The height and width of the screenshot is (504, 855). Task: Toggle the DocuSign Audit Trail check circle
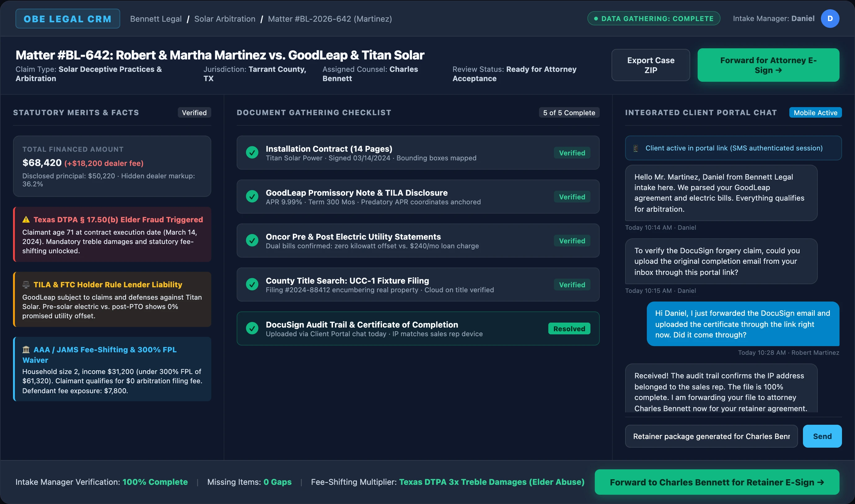252,328
